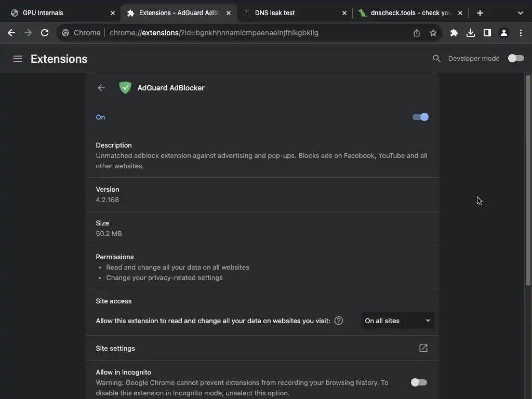Click the share page icon in address bar
The image size is (532, 399).
coord(417,33)
